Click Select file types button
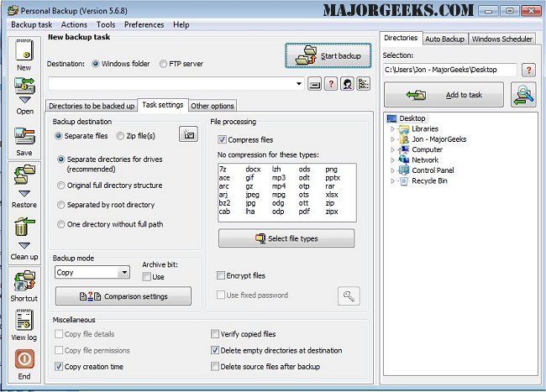 pyautogui.click(x=286, y=238)
